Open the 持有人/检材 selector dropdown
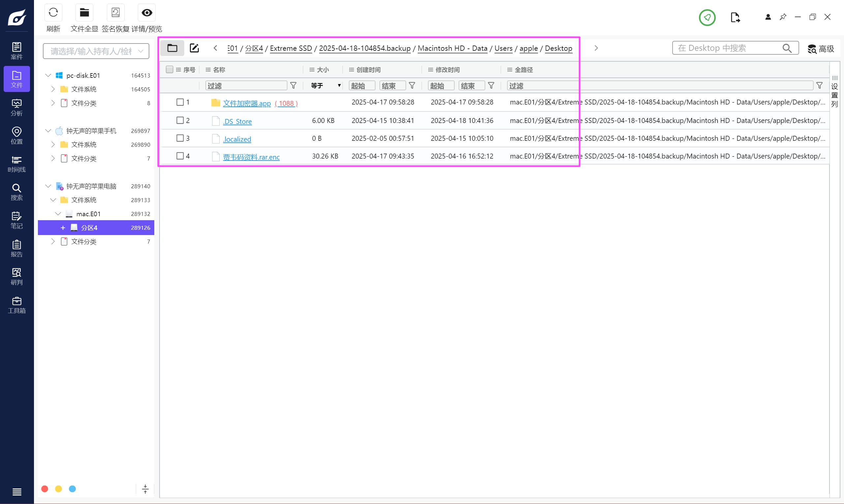Image resolution: width=844 pixels, height=504 pixels. [x=96, y=51]
